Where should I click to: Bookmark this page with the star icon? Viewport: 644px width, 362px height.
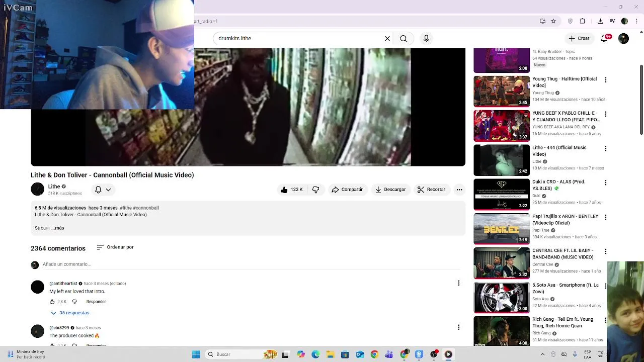553,21
